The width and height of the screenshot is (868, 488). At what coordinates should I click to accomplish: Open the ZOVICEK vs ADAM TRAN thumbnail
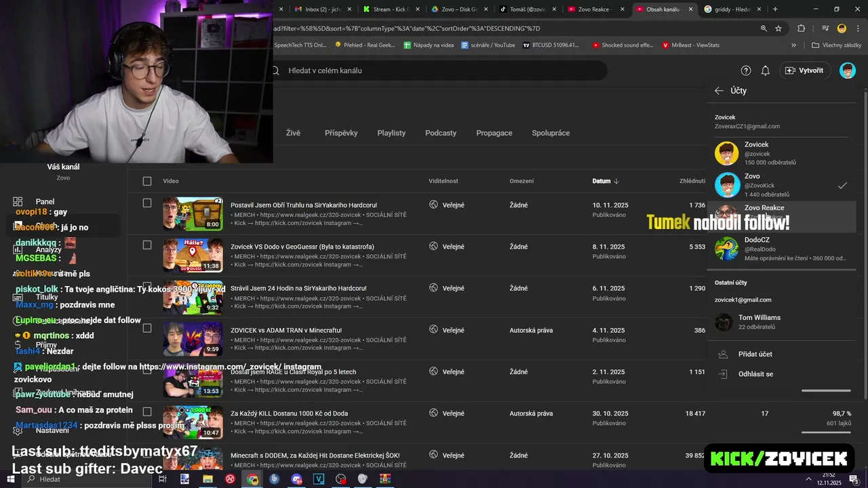click(x=193, y=339)
